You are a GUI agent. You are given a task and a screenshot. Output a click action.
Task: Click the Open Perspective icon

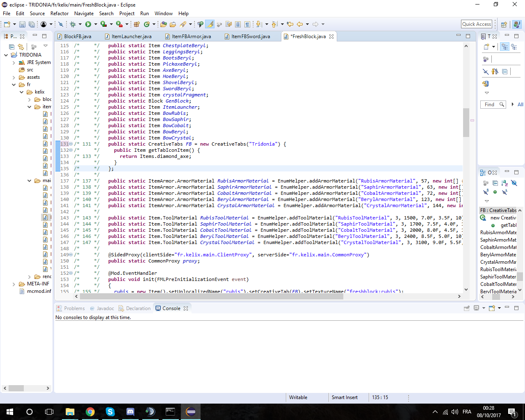(x=504, y=24)
